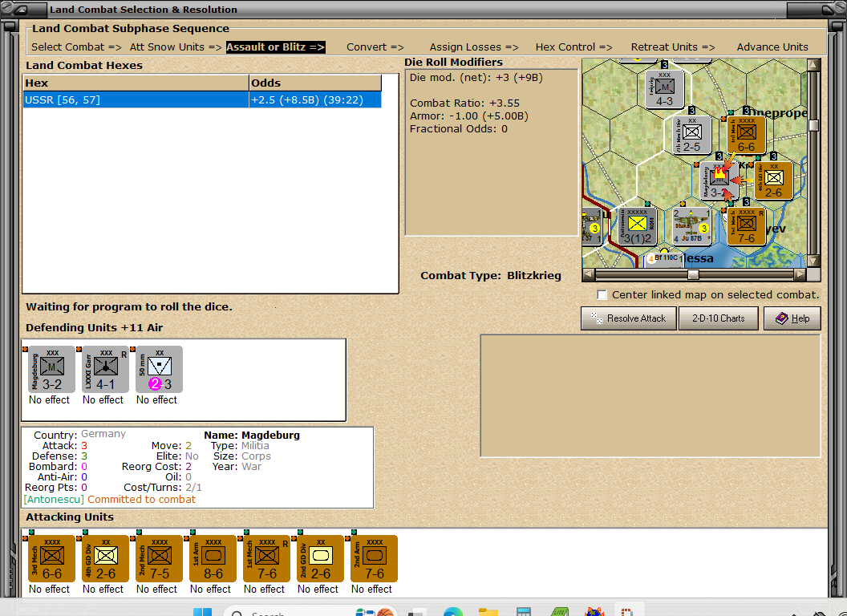Enable Center linked map on selected combat
This screenshot has height=616, width=847.
(x=602, y=295)
